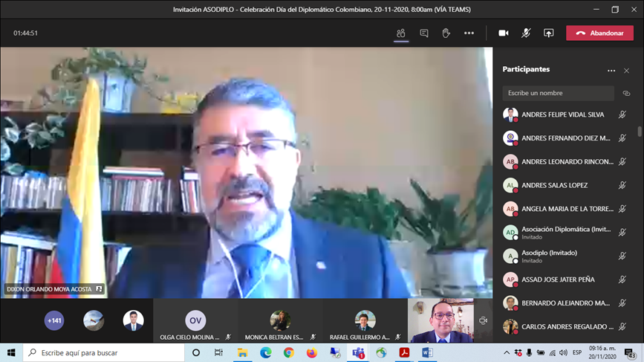The image size is (644, 362).
Task: Click muted mic icon for ANDRES SALAS LOPEZ
Action: click(622, 185)
